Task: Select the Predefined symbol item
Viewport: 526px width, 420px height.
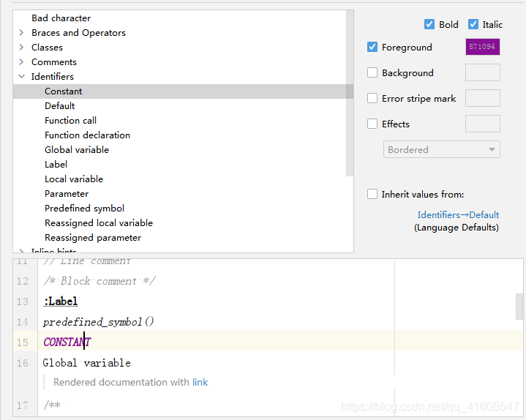Action: (x=85, y=209)
